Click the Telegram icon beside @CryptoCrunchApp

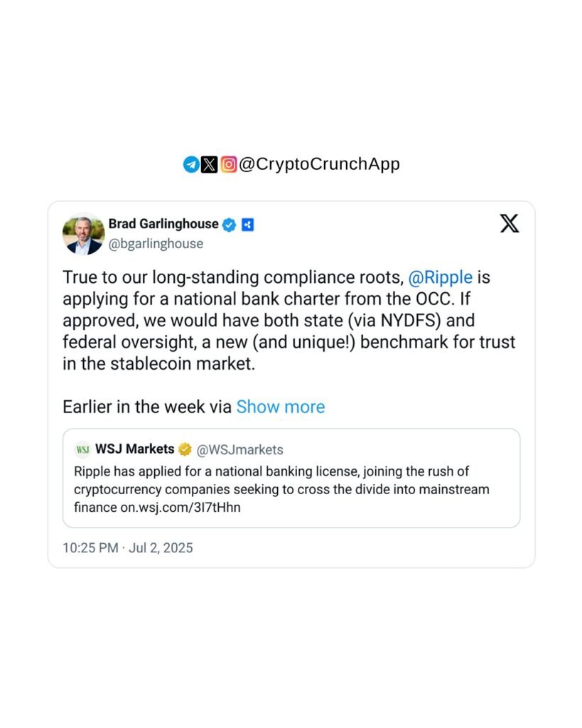[x=190, y=164]
